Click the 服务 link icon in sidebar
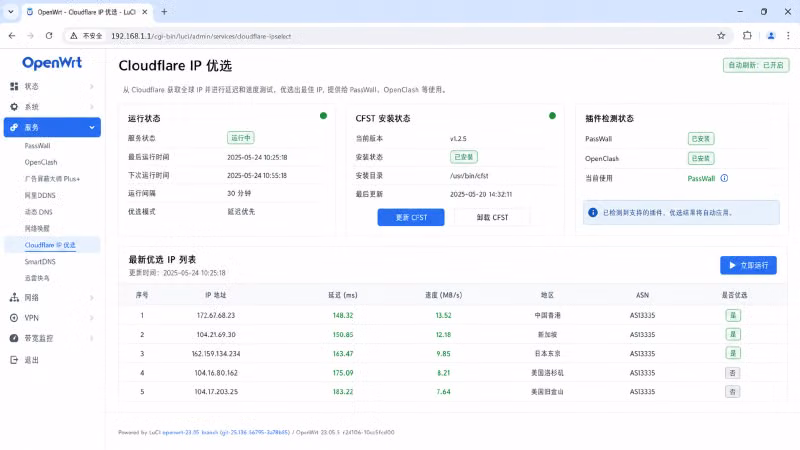Screen dimensions: 800x450 pos(14,127)
